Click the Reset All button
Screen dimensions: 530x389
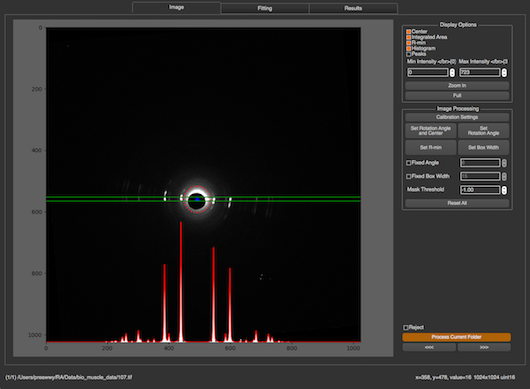(457, 203)
